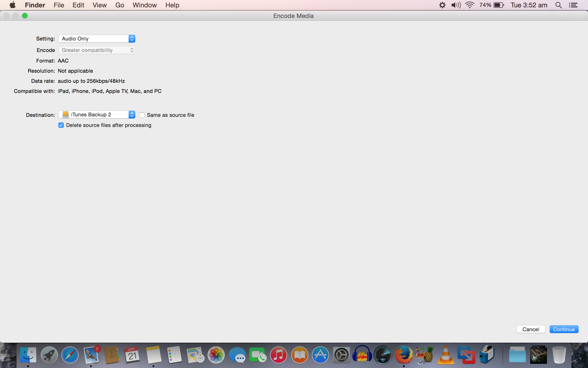Screen dimensions: 588x368
Task: Open the File menu
Action: pos(59,5)
